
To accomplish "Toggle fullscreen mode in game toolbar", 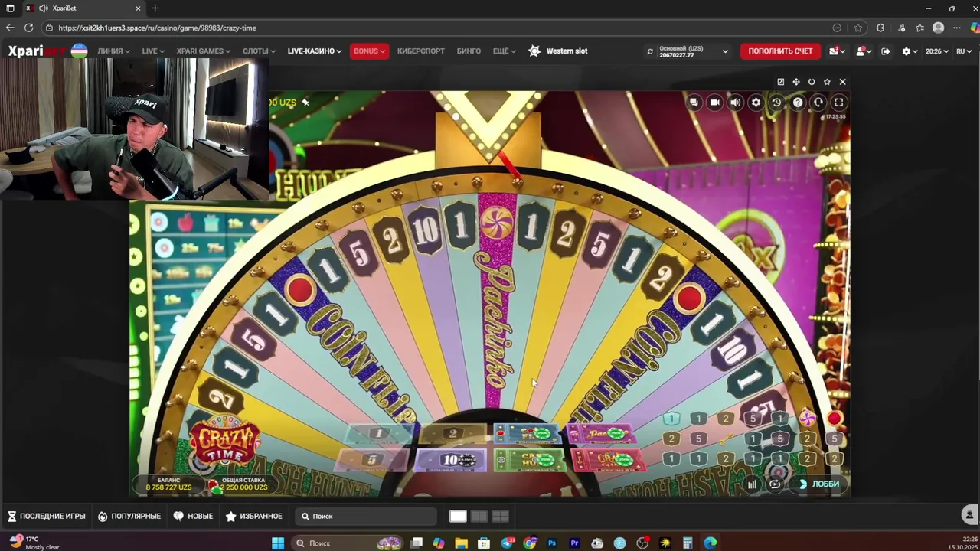I will [x=838, y=103].
